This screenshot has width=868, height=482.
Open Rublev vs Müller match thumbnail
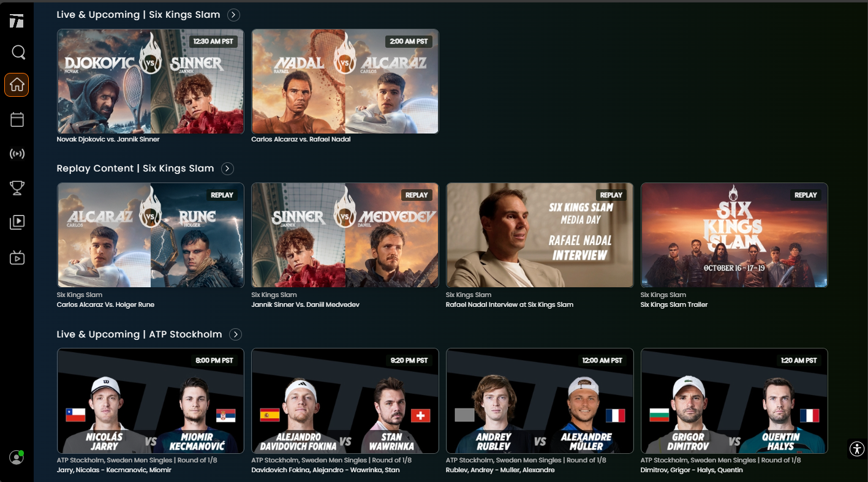pyautogui.click(x=540, y=401)
